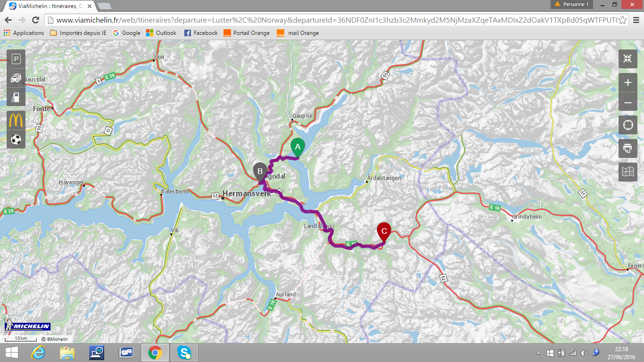Toggle parking locations on the map

click(16, 59)
